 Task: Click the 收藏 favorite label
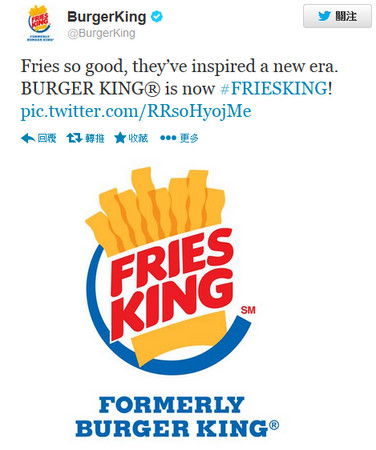click(138, 138)
